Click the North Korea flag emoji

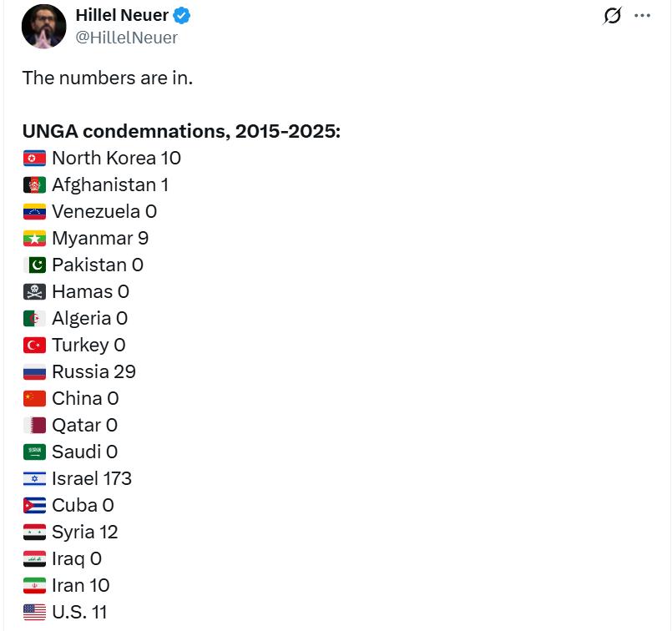tap(33, 158)
